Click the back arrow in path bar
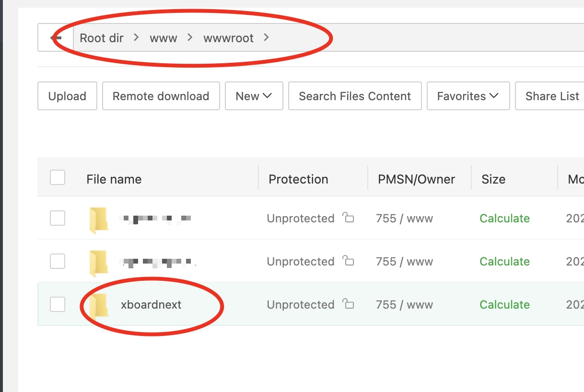Screen dimensions: 584x392 [x=56, y=38]
